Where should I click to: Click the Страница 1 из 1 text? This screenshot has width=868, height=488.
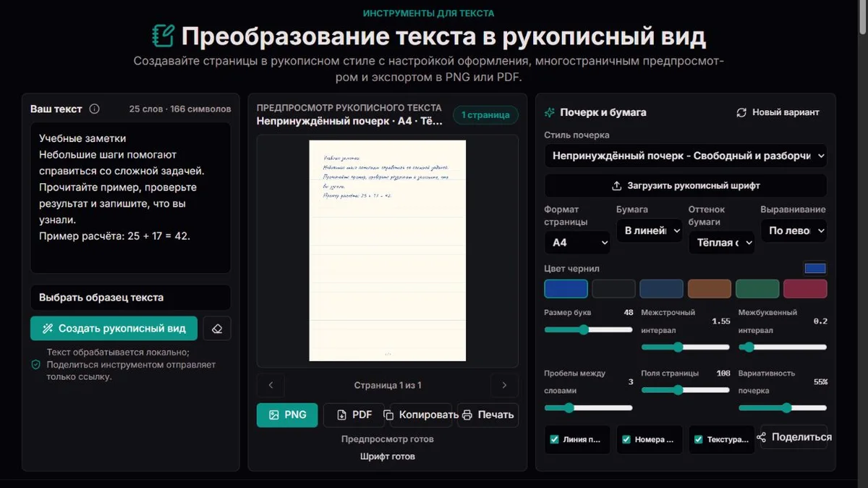(x=388, y=385)
